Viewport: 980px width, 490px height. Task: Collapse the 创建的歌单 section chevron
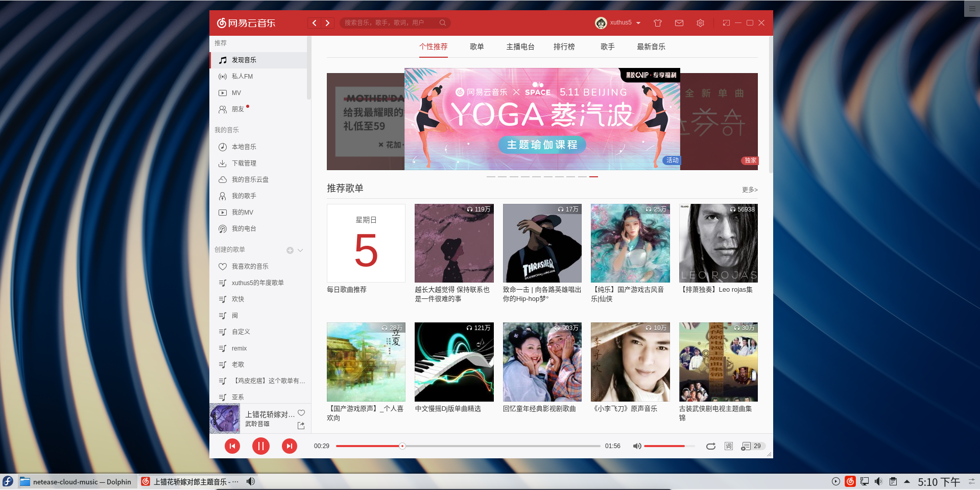point(300,250)
